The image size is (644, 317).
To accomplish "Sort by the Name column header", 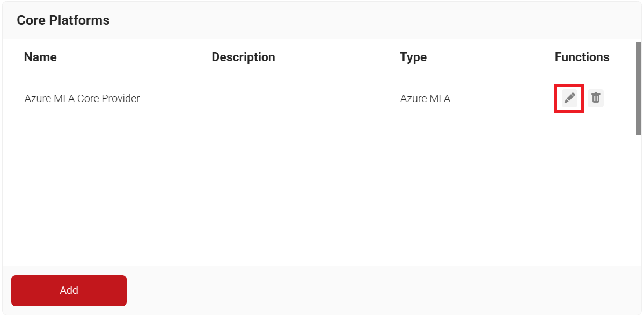I will [x=40, y=57].
